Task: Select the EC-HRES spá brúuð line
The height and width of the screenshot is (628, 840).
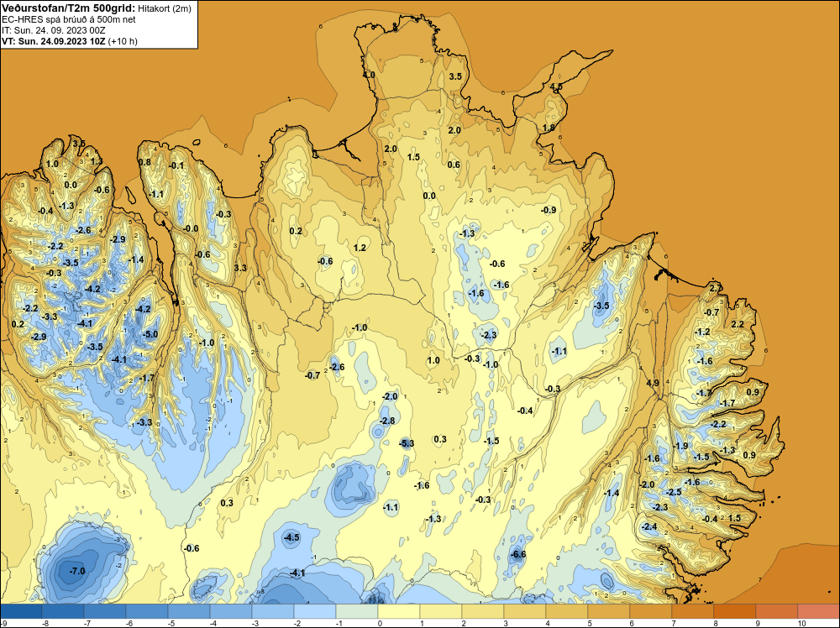Action: click(69, 19)
